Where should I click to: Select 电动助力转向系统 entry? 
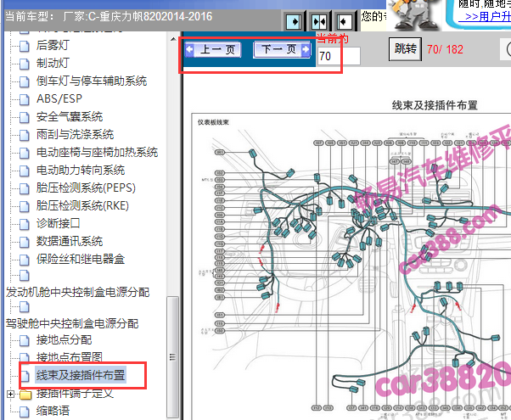tap(81, 170)
